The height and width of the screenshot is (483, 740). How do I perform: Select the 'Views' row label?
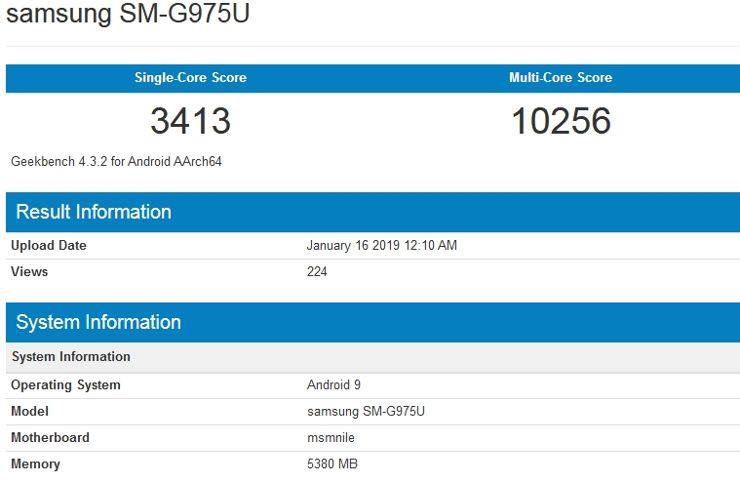(x=29, y=271)
